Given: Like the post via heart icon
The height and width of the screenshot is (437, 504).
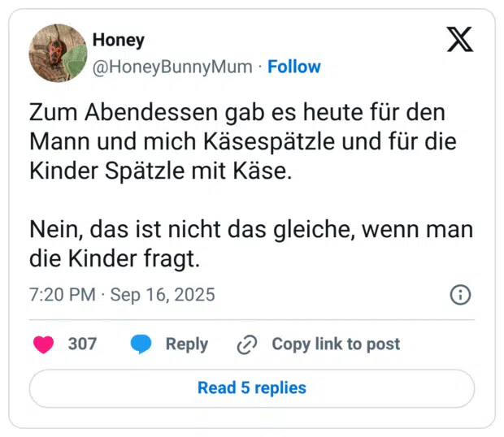Looking at the screenshot, I should pos(44,344).
